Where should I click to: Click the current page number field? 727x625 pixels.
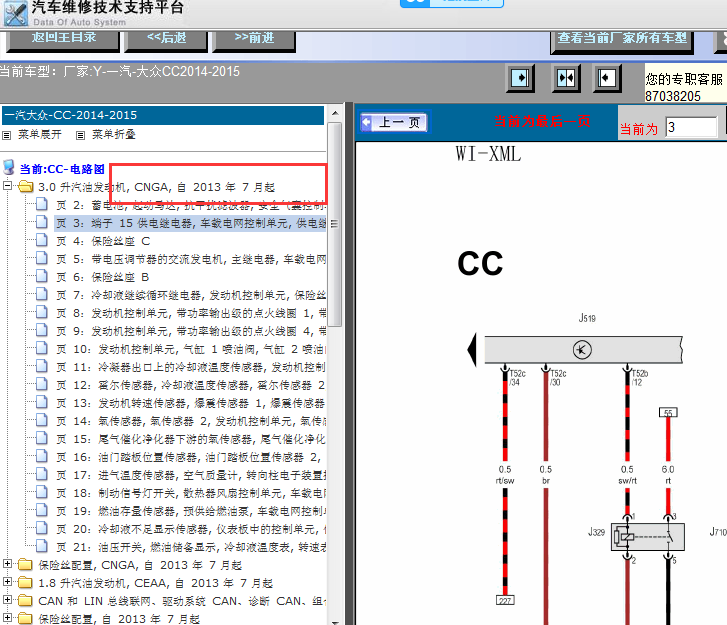pyautogui.click(x=691, y=127)
